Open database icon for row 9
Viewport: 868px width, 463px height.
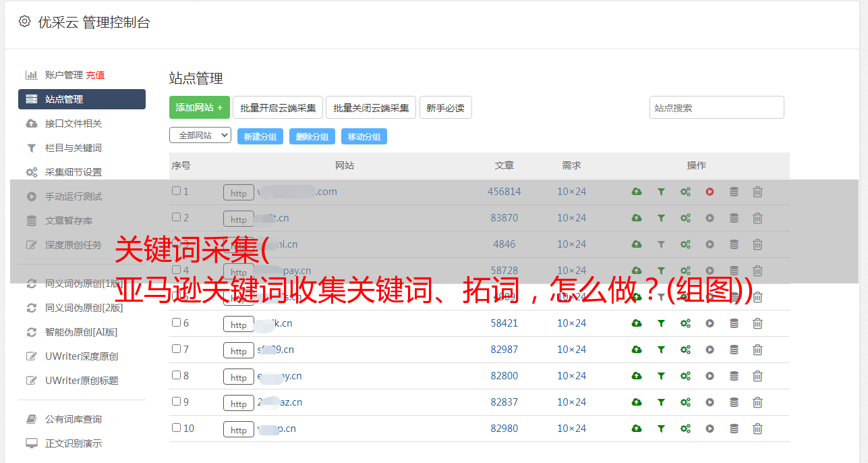734,402
